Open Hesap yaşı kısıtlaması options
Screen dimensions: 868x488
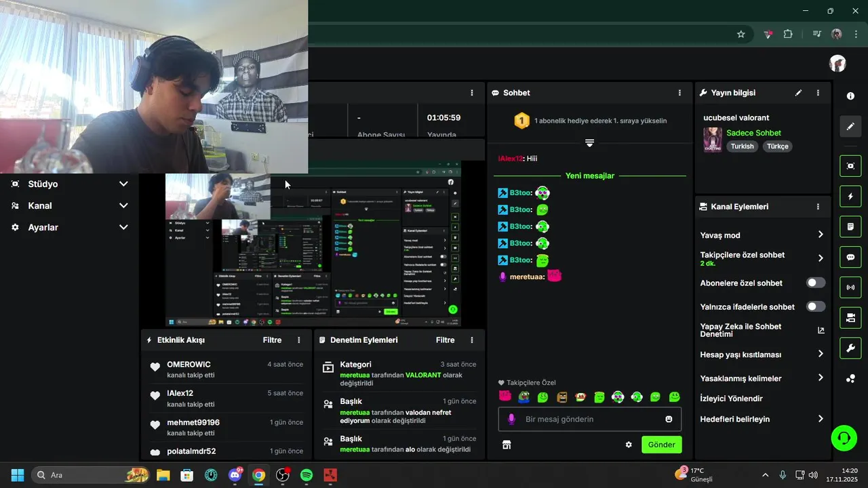tap(821, 354)
